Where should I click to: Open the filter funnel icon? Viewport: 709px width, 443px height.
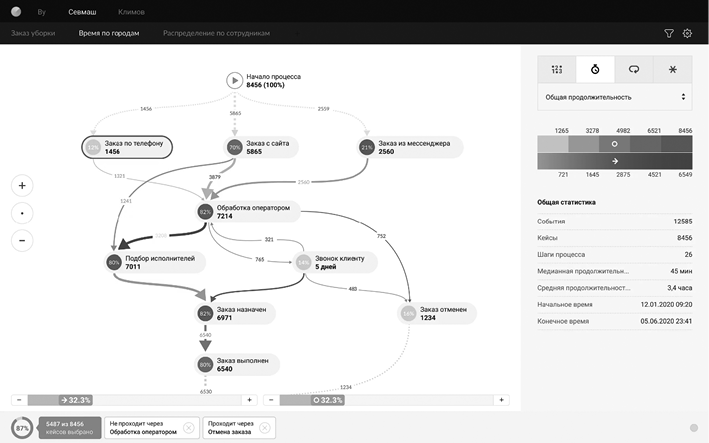[669, 33]
